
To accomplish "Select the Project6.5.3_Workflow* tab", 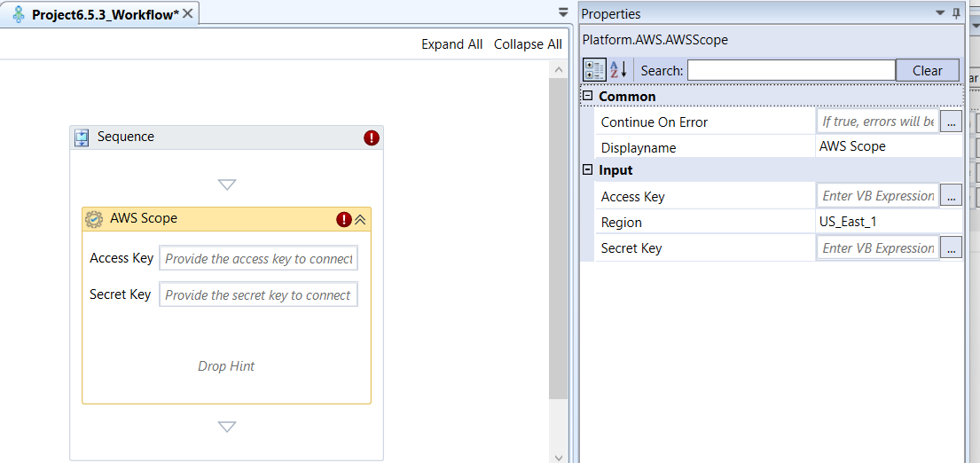I will tap(100, 14).
